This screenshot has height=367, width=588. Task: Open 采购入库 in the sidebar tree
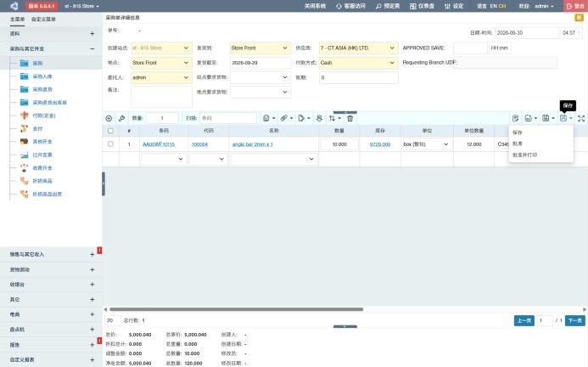(x=42, y=76)
